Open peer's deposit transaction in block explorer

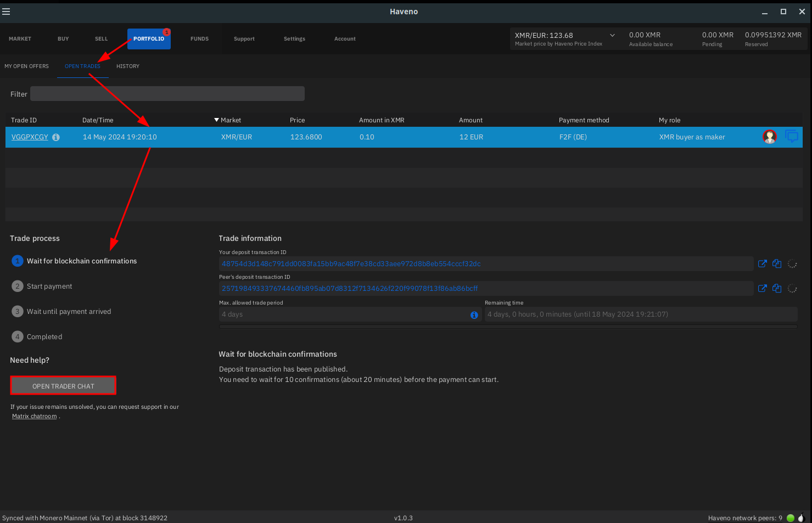pyautogui.click(x=762, y=288)
